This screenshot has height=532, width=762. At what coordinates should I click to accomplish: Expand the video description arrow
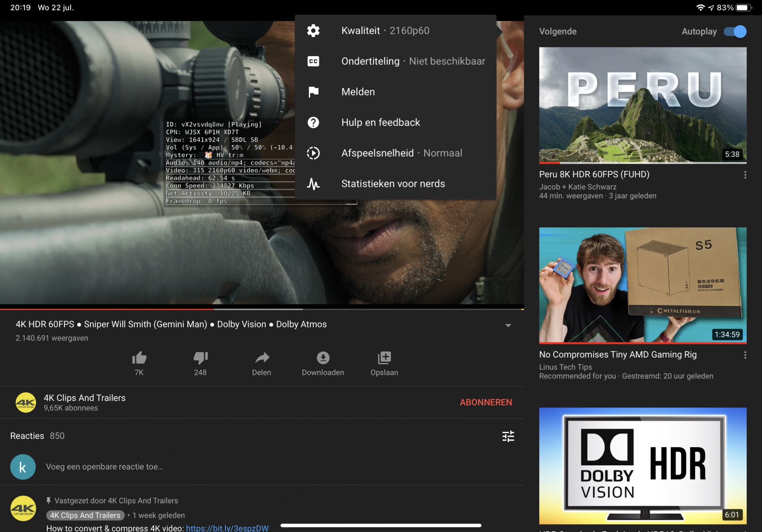click(x=508, y=325)
